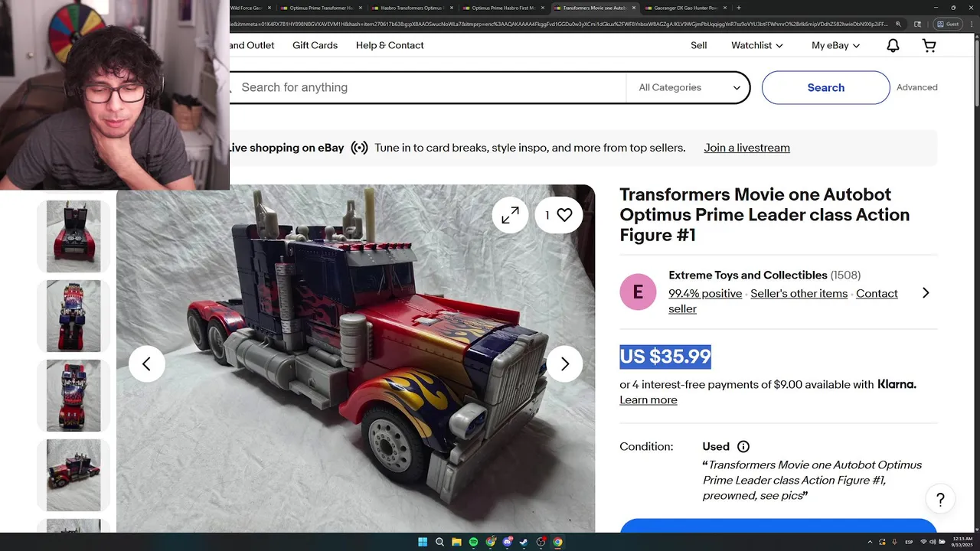Screen dimensions: 980x551
Task: Switch to Optimus Prime Transformer tab
Action: pyautogui.click(x=321, y=8)
